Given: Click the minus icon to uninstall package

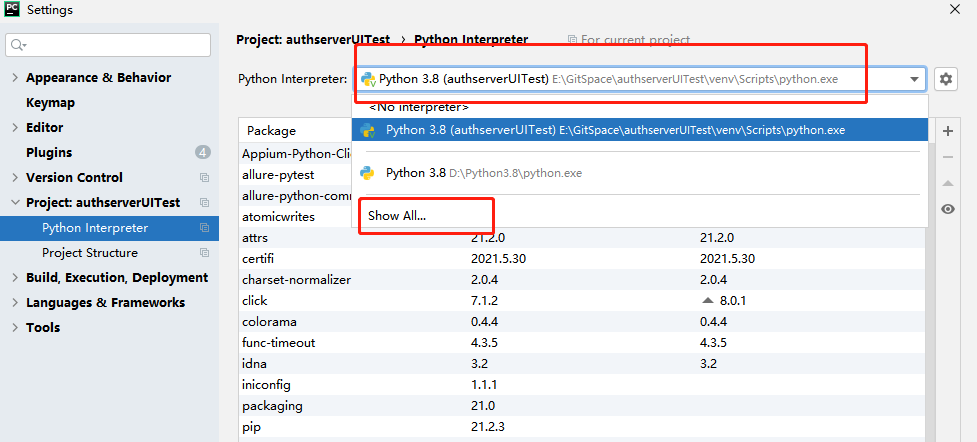Looking at the screenshot, I should pyautogui.click(x=948, y=157).
